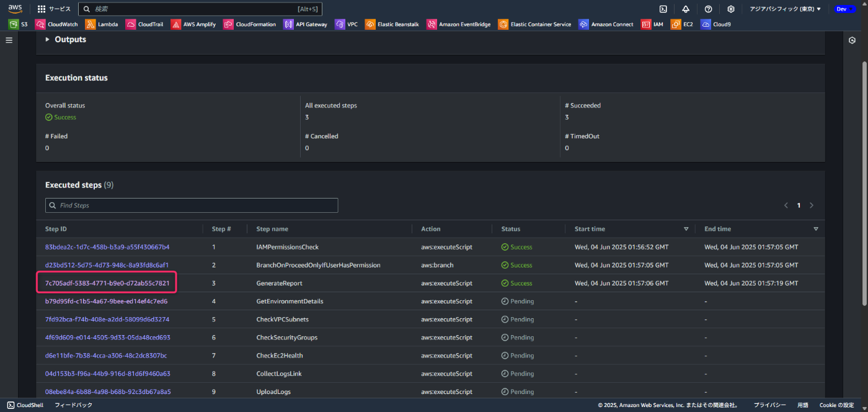Image resolution: width=868 pixels, height=412 pixels.
Task: Open Amazon Connect shortcut
Action: (606, 24)
